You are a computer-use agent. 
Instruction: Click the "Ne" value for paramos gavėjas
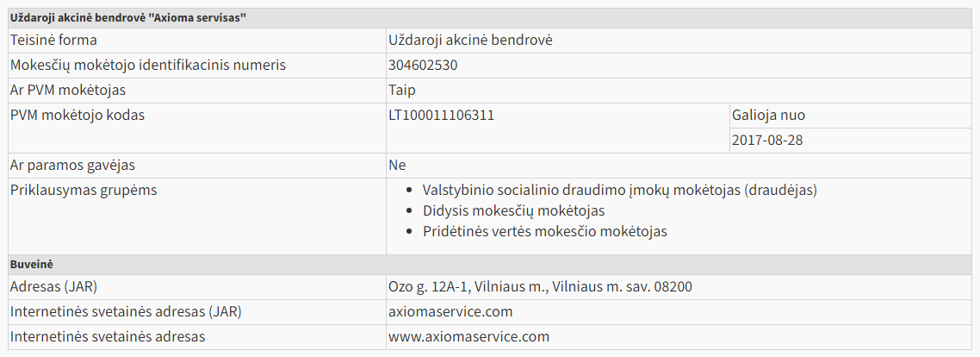(x=397, y=165)
